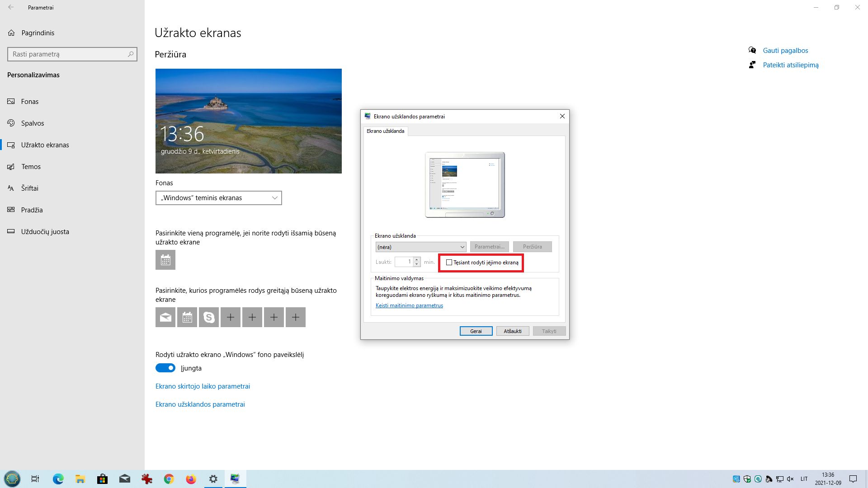
Task: Enable 'Tęsiant rodyti įėjimo ekraną' checkbox
Action: (449, 263)
